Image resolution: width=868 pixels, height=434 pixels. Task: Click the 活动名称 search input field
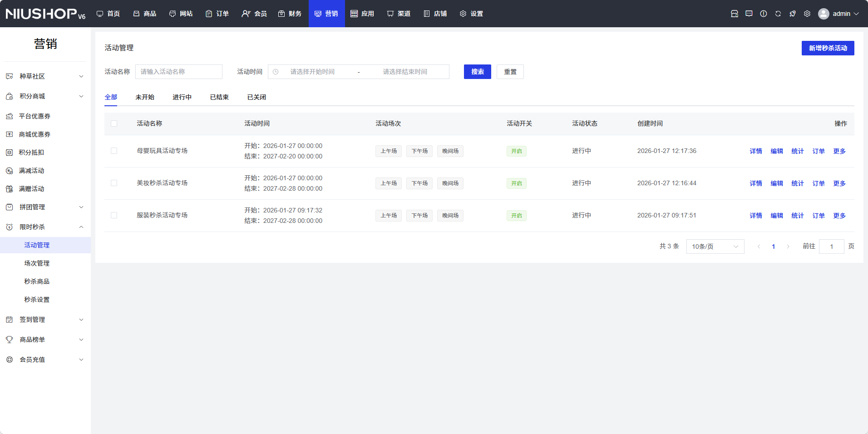pyautogui.click(x=178, y=72)
